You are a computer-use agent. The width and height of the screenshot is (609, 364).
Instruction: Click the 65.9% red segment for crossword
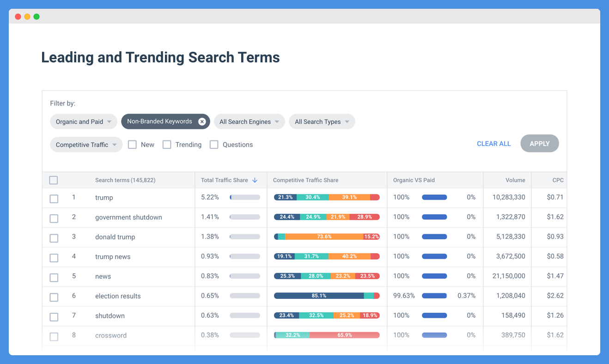(345, 335)
